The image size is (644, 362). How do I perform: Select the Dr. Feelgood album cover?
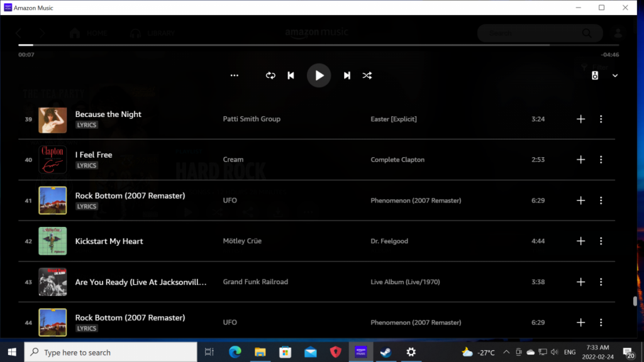[x=53, y=241]
